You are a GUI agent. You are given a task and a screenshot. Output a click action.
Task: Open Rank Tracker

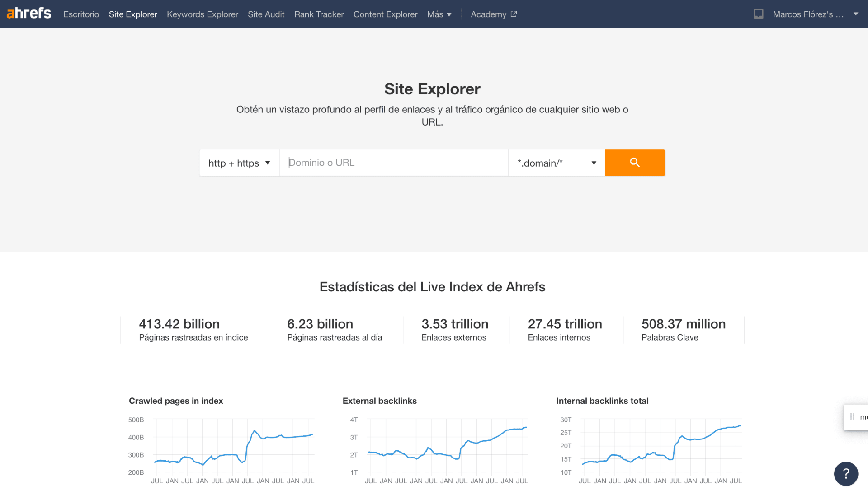(x=319, y=14)
